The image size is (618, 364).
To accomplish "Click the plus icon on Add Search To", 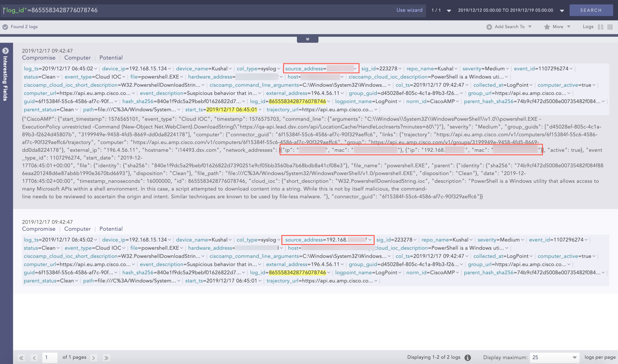I will coord(489,27).
